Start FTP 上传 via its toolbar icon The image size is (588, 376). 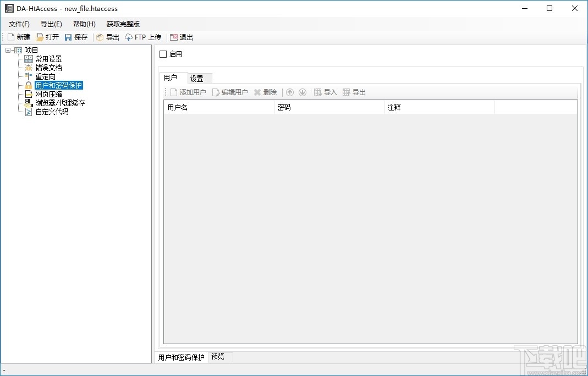tap(142, 37)
